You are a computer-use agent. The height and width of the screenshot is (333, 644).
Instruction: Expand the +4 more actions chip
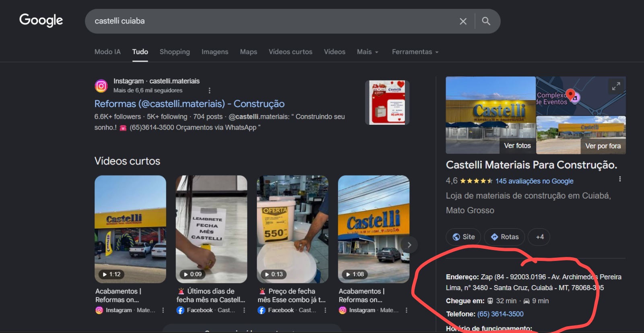539,237
